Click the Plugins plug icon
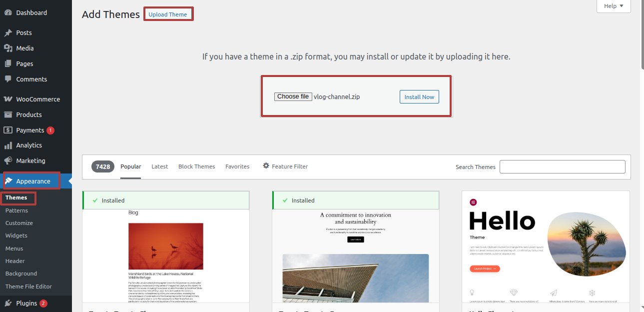 8,303
